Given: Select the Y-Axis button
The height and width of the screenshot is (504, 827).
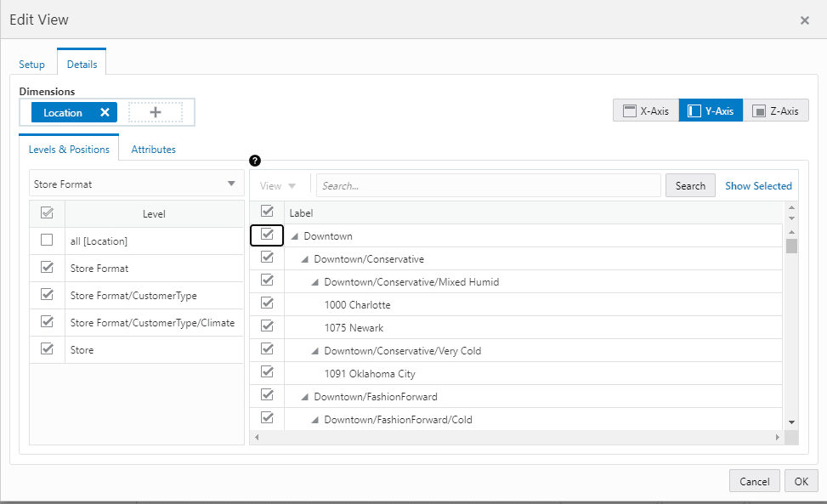Looking at the screenshot, I should coord(711,110).
